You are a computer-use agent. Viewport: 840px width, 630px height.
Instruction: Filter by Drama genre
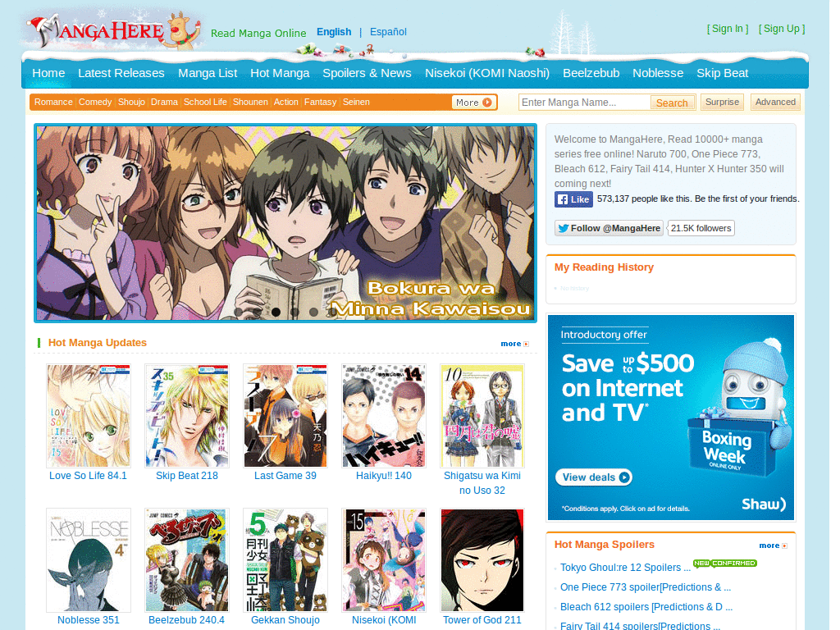click(x=164, y=103)
